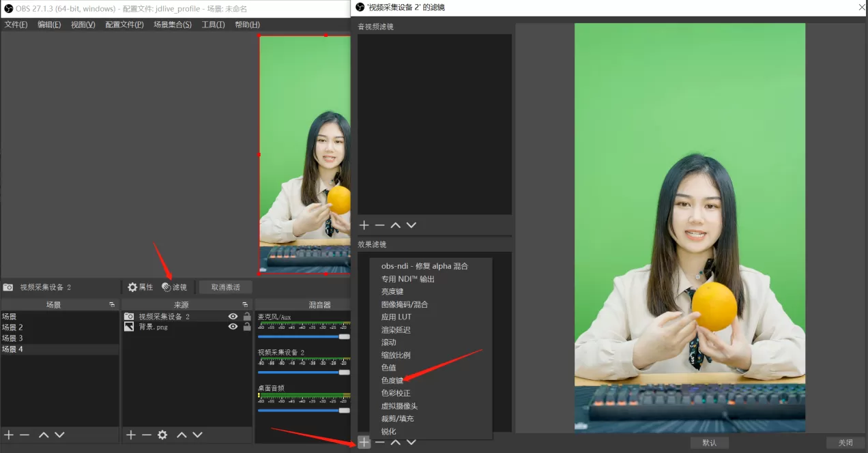Hide the 背景.png source with its eye icon
The image size is (868, 453).
click(232, 326)
